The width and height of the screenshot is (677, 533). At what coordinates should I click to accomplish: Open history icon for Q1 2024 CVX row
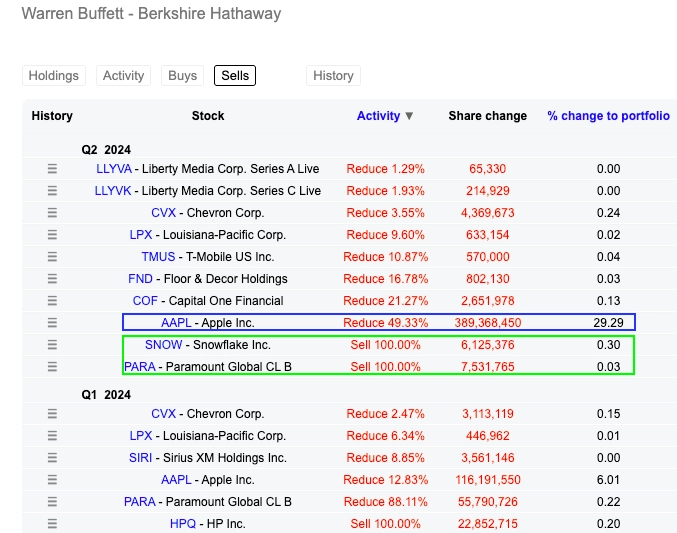(x=52, y=414)
